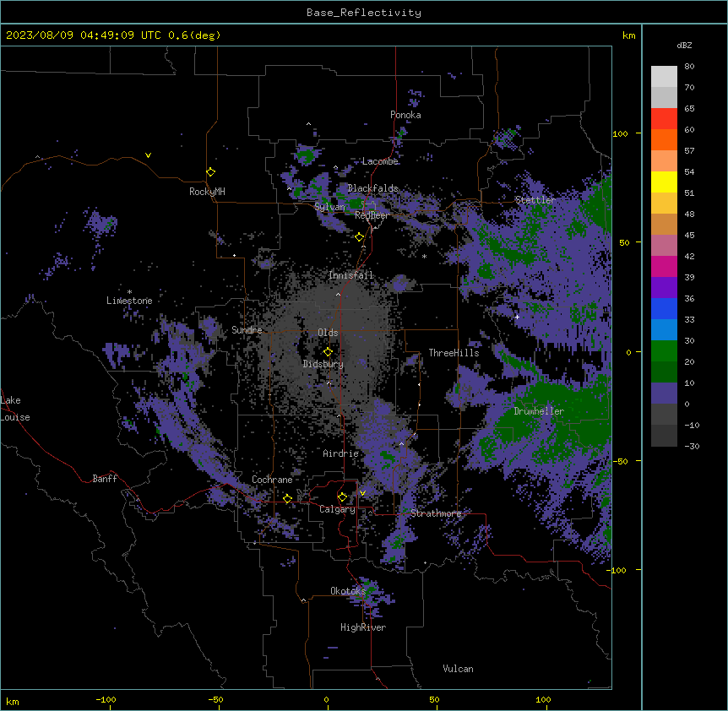Click the yellow diamond marker above Calgary
728x711 pixels.
[x=342, y=497]
